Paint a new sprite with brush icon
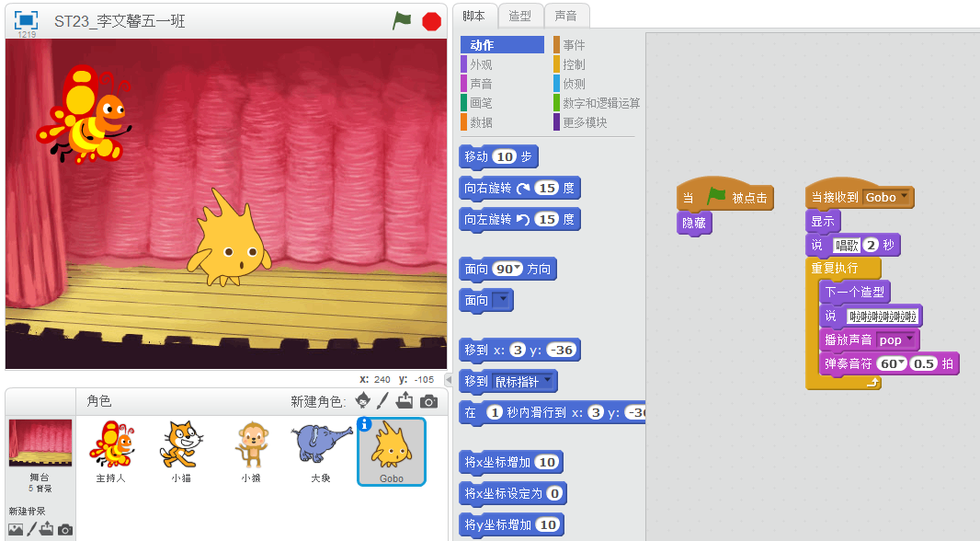The height and width of the screenshot is (541, 980). (x=382, y=400)
